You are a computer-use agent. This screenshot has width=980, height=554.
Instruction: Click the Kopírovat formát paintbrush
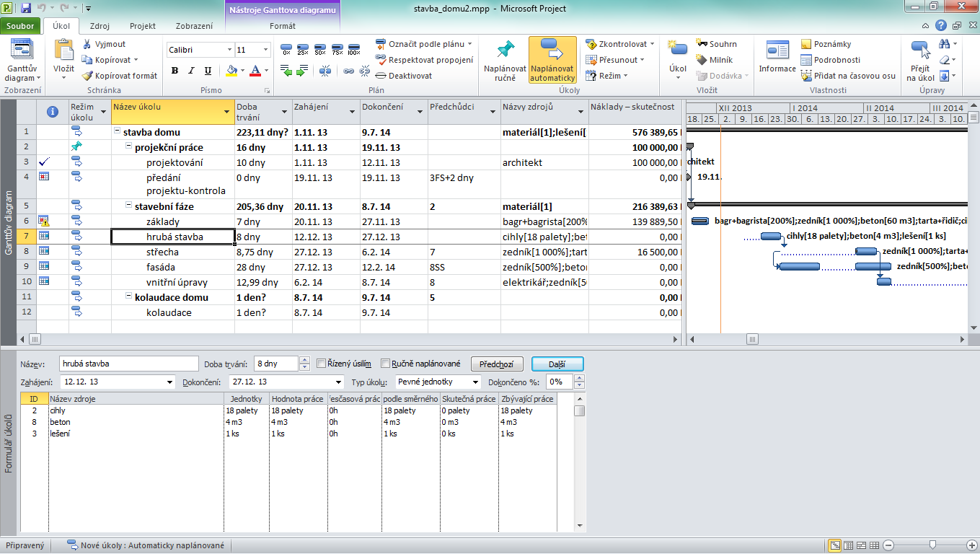point(120,76)
